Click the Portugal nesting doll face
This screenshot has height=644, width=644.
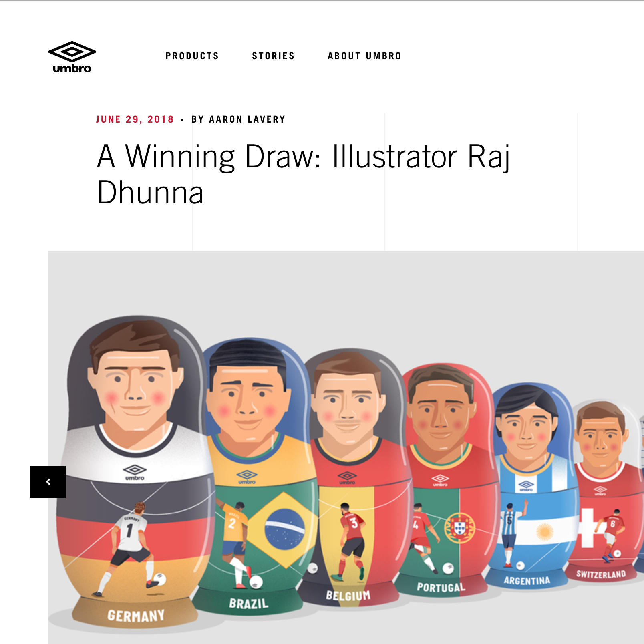[441, 413]
